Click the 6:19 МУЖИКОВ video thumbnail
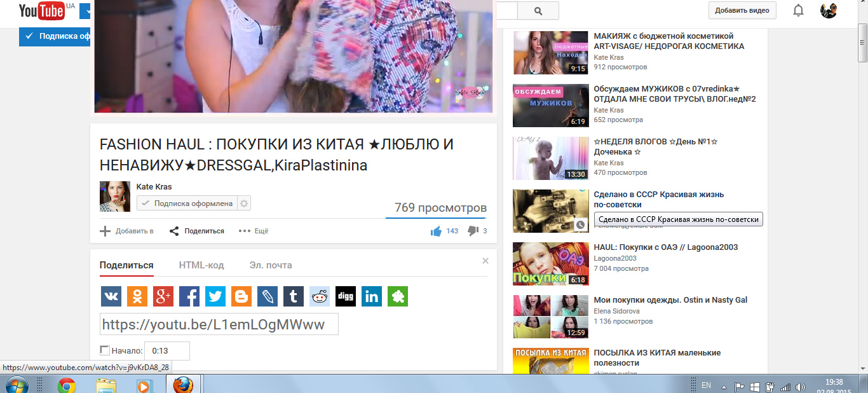 click(x=551, y=106)
